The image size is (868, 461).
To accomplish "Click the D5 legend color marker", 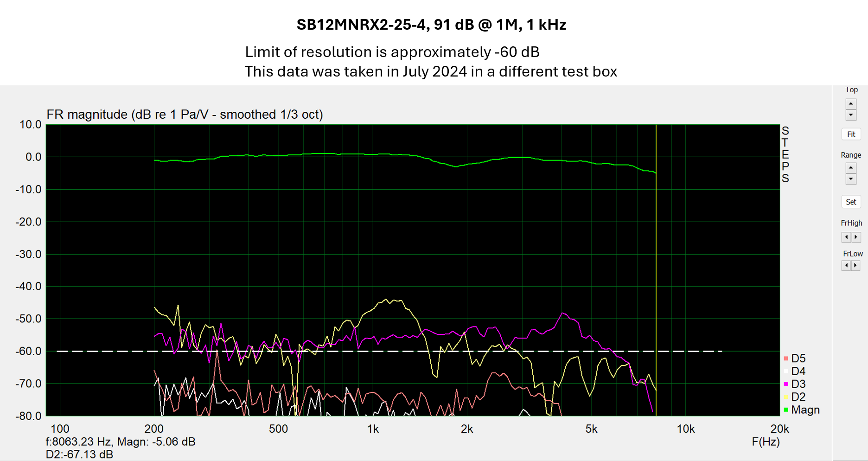I will 786,359.
